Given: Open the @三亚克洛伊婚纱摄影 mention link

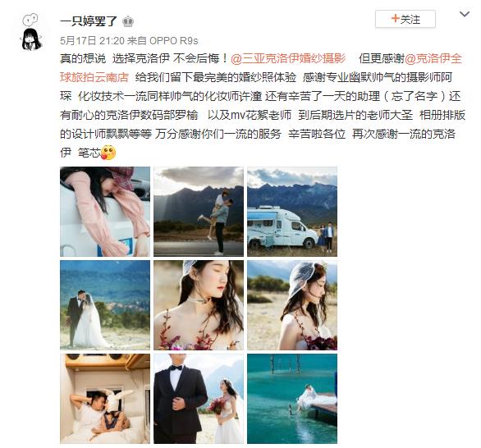Looking at the screenshot, I should [x=288, y=58].
